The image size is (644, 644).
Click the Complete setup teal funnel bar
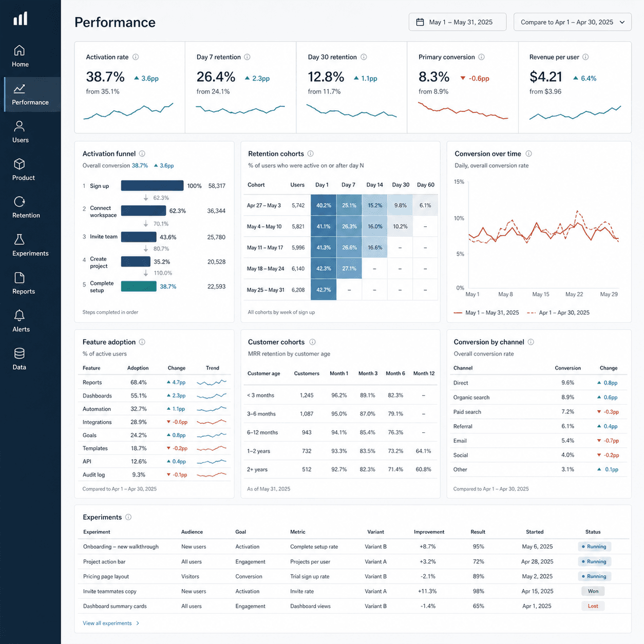point(139,286)
